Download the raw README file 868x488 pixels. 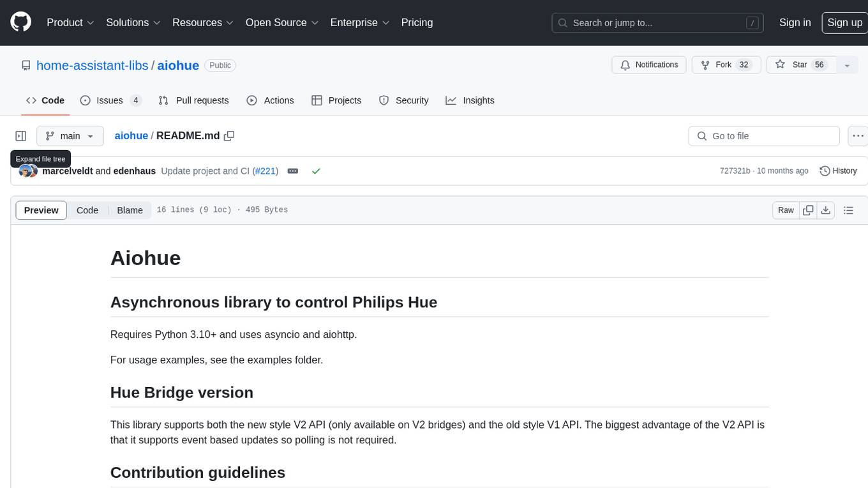[x=825, y=210]
